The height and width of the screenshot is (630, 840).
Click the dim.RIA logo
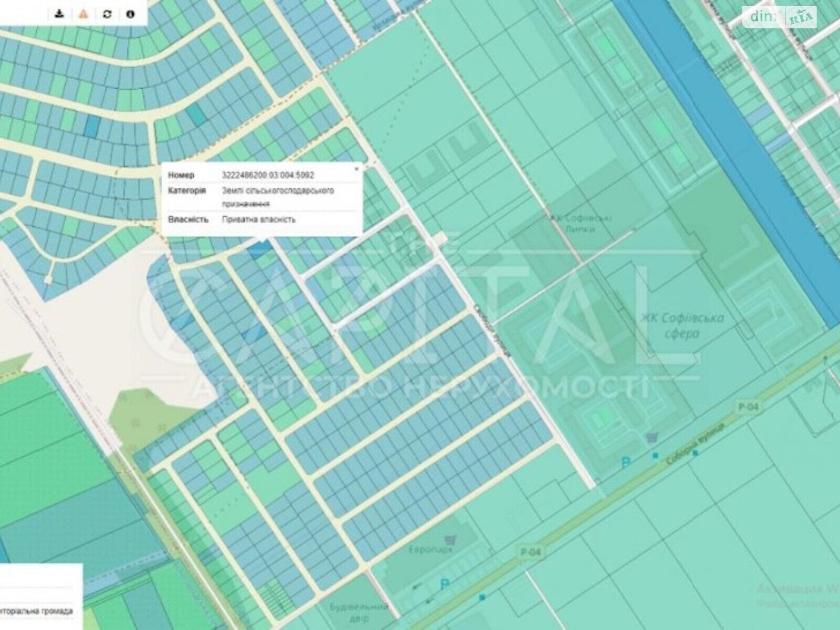780,17
